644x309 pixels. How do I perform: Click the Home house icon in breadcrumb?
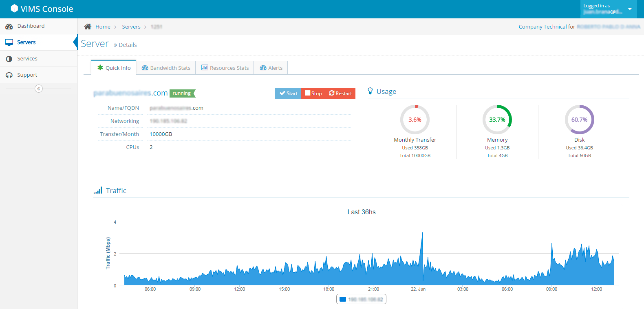point(88,27)
